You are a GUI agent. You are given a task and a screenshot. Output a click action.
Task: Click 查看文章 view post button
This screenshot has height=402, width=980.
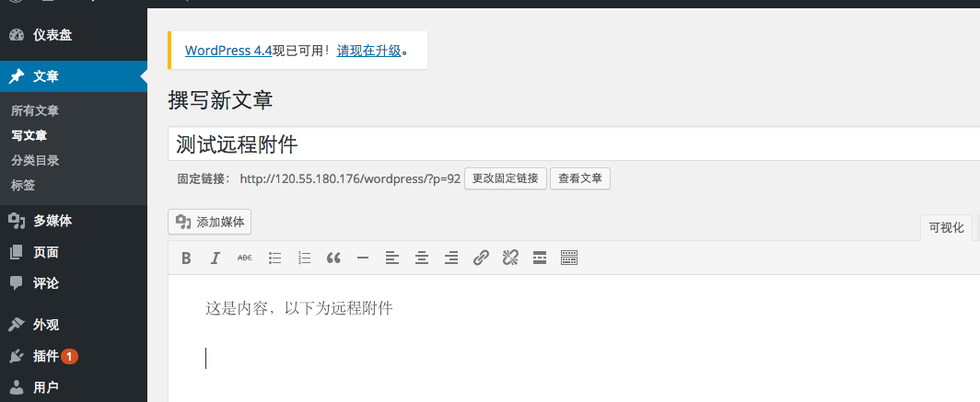(x=580, y=178)
